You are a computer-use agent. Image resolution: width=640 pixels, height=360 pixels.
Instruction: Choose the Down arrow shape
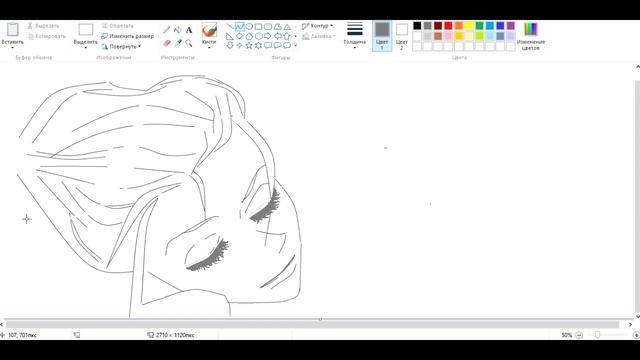230,45
